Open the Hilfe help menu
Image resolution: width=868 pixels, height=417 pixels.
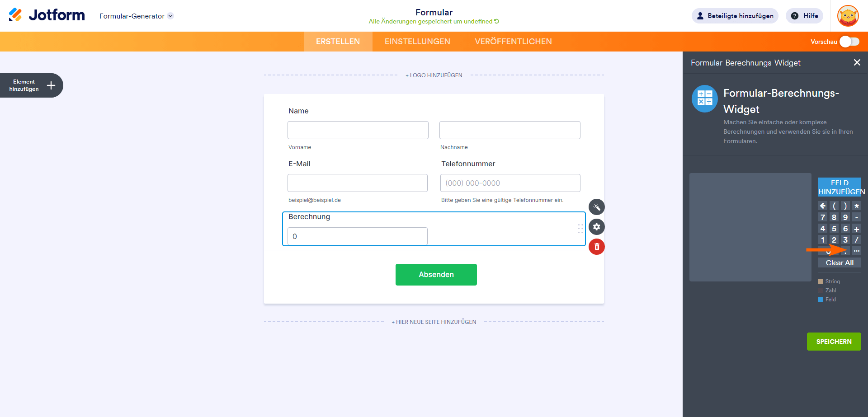805,16
